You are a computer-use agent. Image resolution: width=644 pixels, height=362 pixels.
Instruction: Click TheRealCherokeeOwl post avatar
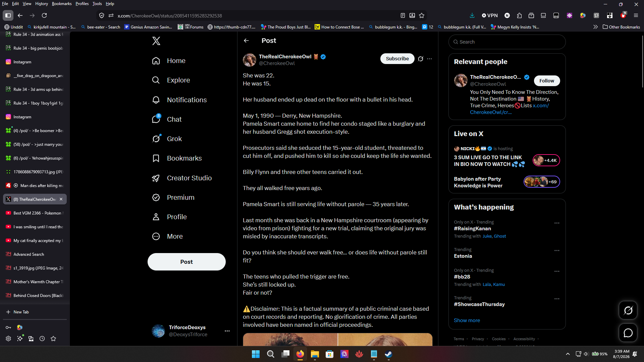tap(249, 60)
